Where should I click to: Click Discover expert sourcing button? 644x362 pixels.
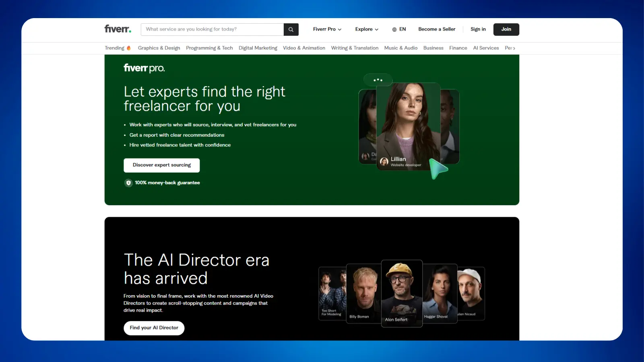pos(162,165)
